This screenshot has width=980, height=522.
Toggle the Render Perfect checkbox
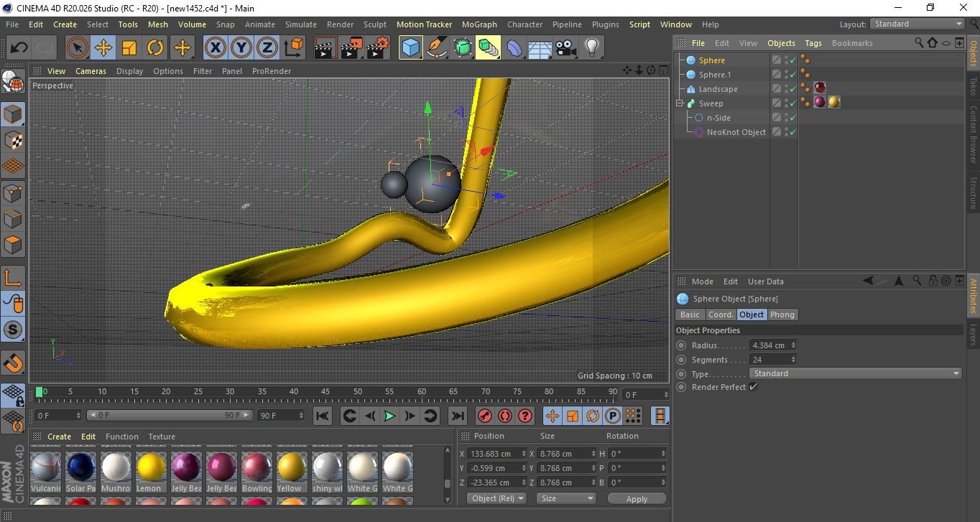click(753, 387)
